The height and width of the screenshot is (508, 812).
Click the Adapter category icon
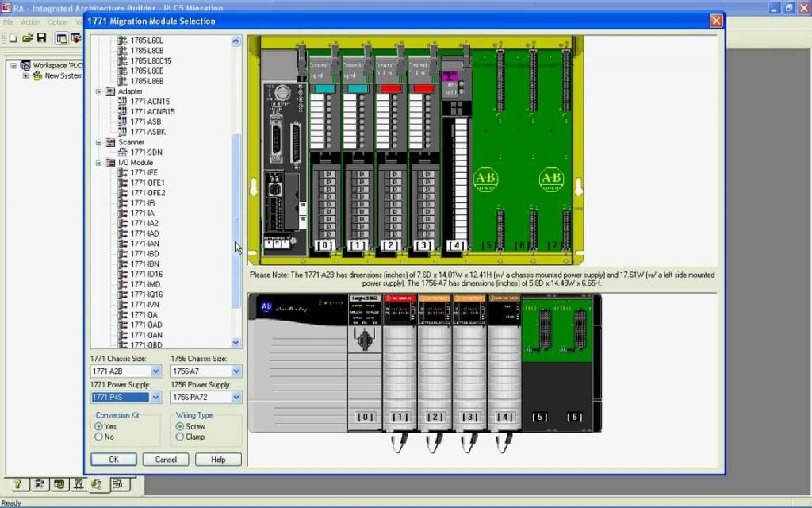coord(110,91)
